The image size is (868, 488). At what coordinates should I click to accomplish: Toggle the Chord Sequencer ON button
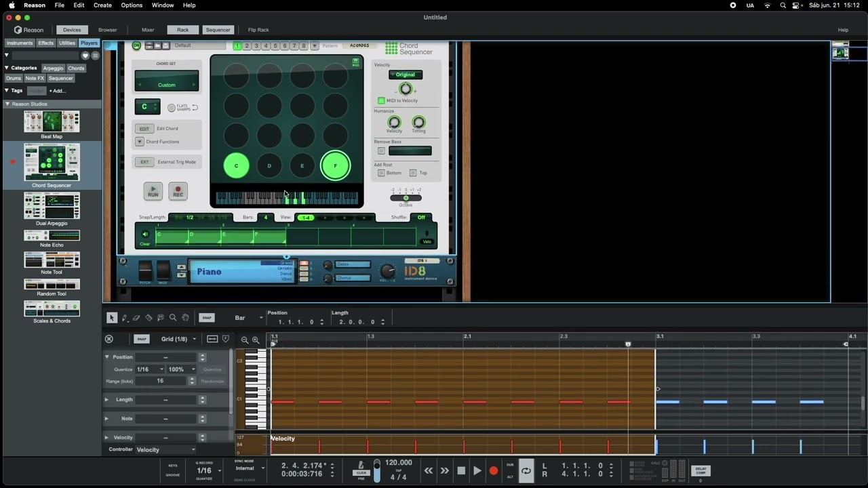[x=137, y=45]
